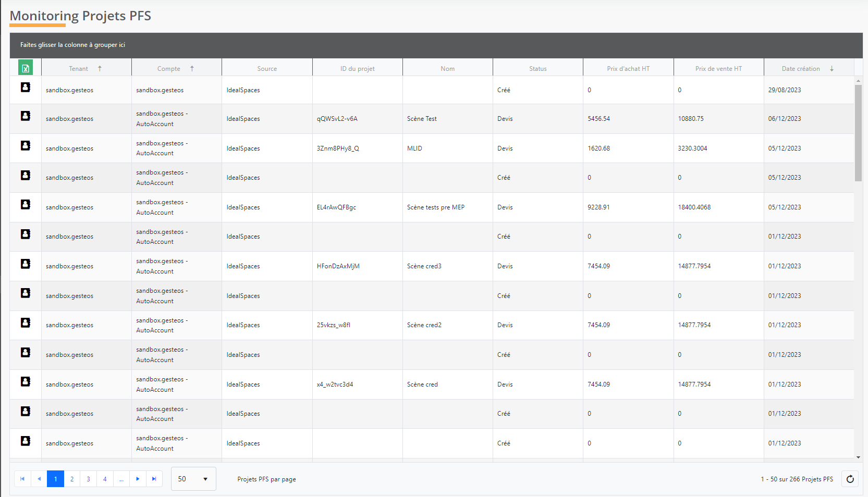Screen dimensions: 868x497
Task: Go to the next page arrow
Action: click(x=138, y=479)
